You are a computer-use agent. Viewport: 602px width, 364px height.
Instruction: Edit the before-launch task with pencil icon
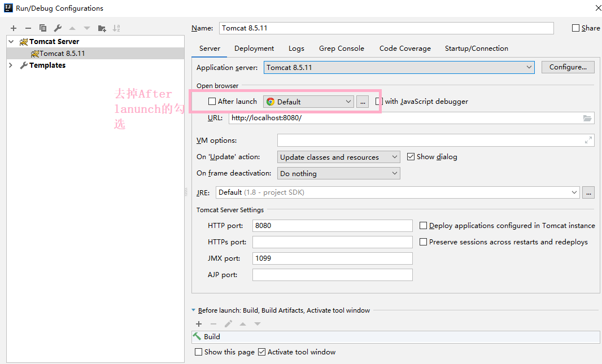coord(228,324)
